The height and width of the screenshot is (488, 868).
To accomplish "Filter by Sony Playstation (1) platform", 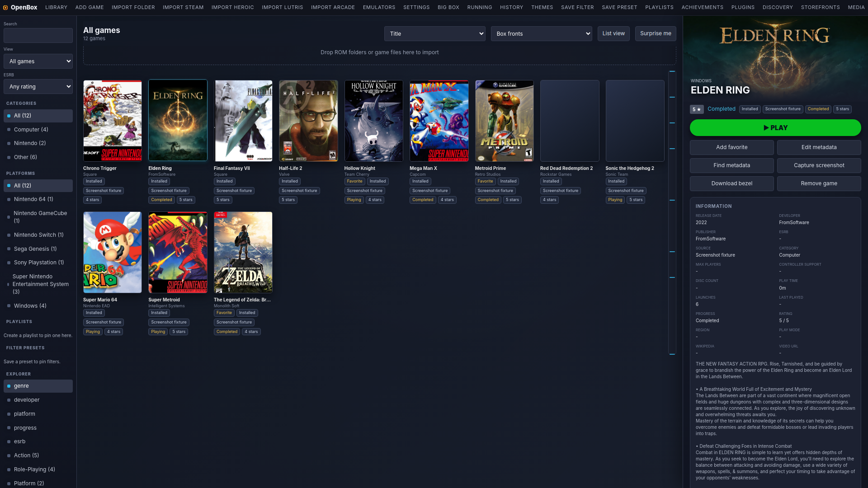I will (38, 263).
